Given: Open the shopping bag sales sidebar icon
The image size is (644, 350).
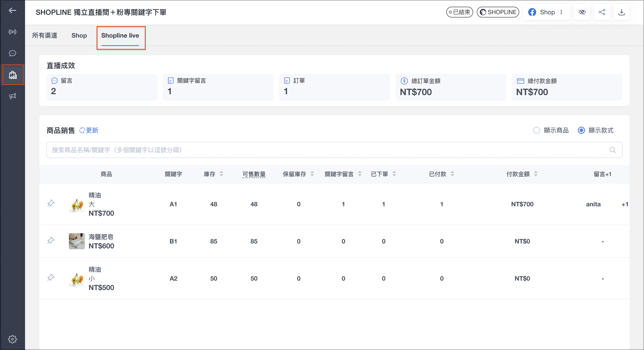Looking at the screenshot, I should 13,75.
